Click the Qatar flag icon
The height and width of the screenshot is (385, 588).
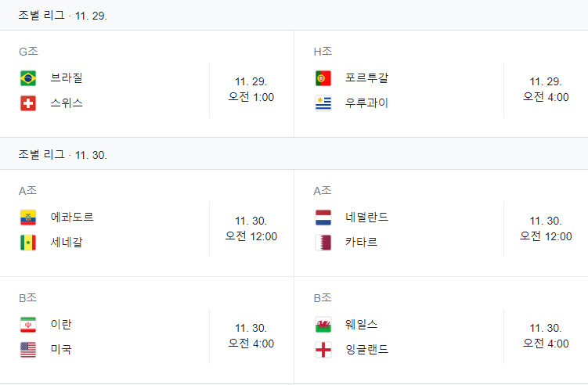pos(323,242)
